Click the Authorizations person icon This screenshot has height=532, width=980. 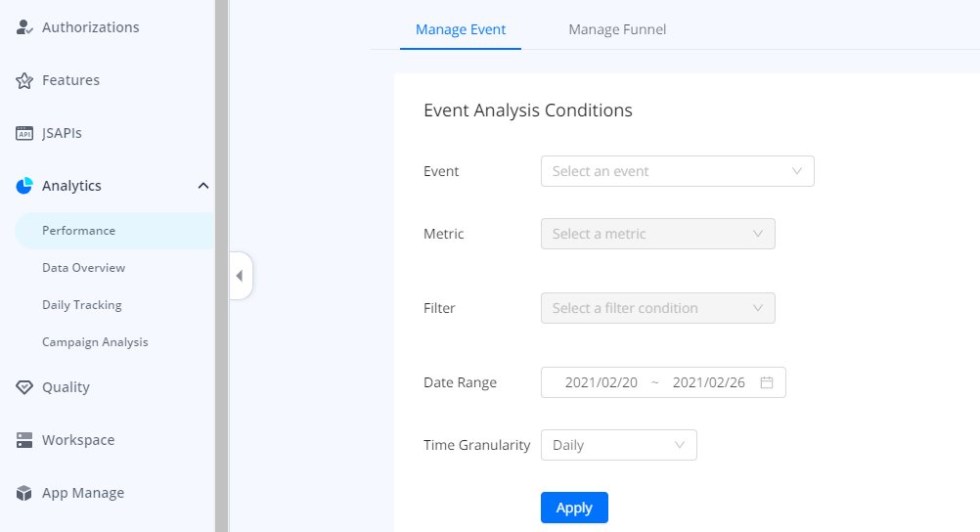point(24,27)
